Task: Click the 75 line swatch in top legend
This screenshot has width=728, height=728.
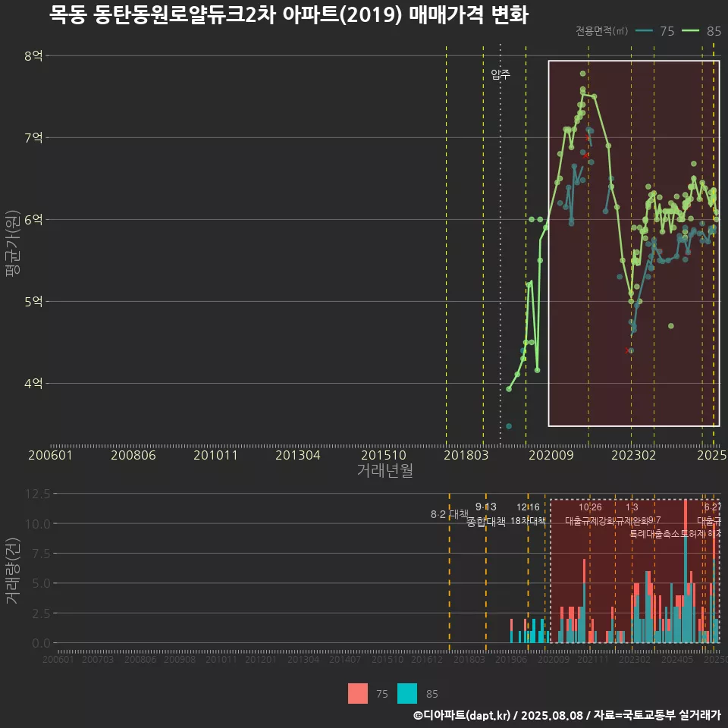Action: click(644, 31)
